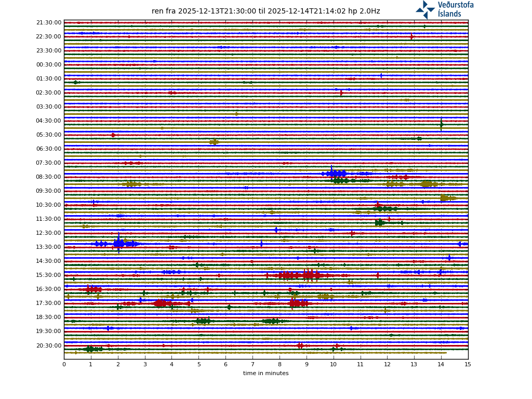532x399 pixels.
Task: Click the Veðurstofa Íslands logo text
Action: click(x=455, y=9)
